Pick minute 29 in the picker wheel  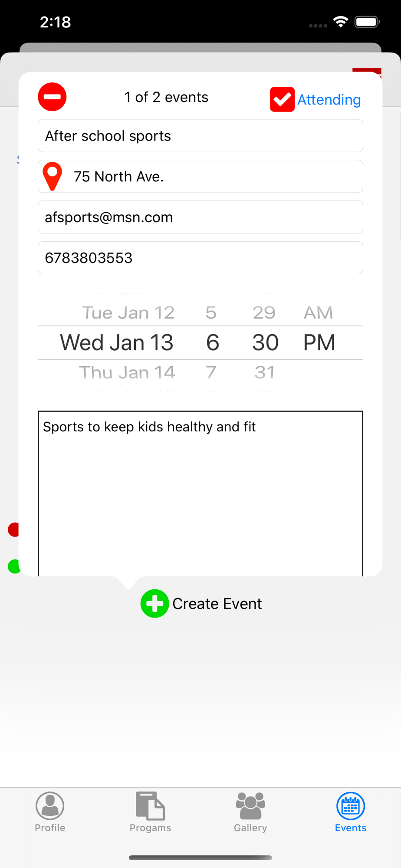[264, 312]
